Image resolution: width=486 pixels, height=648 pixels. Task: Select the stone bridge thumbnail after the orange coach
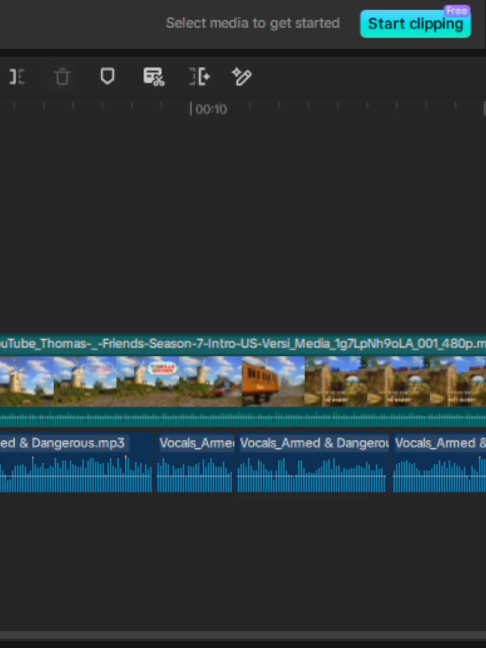pos(336,381)
